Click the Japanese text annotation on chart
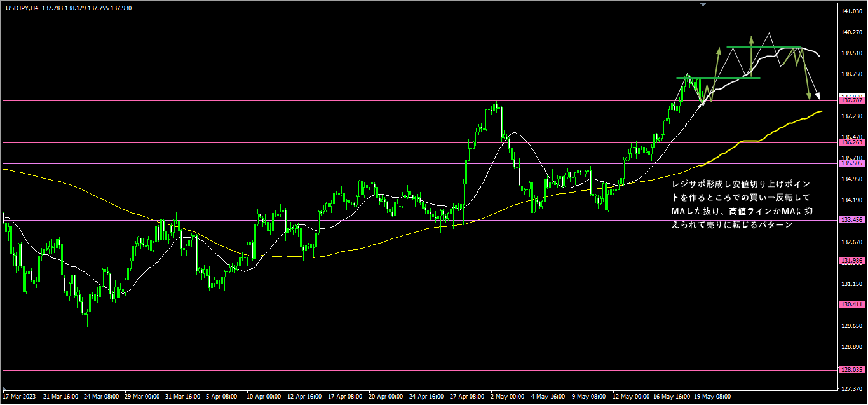 coord(740,204)
